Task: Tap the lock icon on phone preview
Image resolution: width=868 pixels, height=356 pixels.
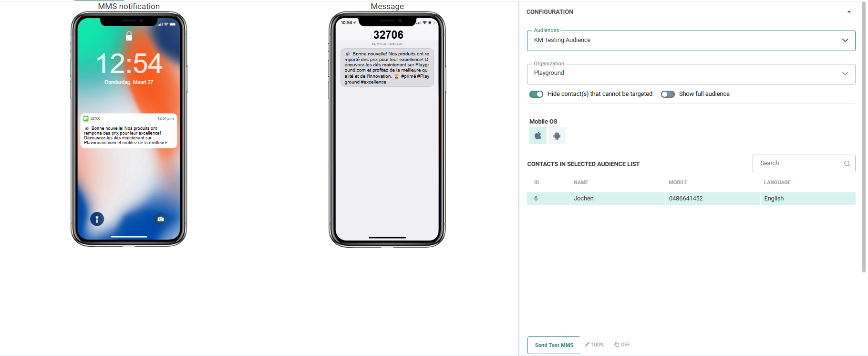Action: (x=129, y=36)
